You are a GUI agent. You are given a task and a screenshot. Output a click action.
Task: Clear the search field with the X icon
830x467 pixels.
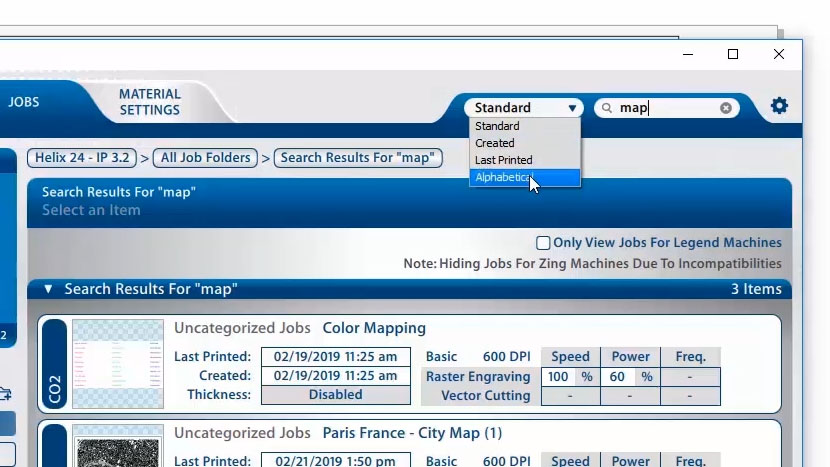[726, 108]
